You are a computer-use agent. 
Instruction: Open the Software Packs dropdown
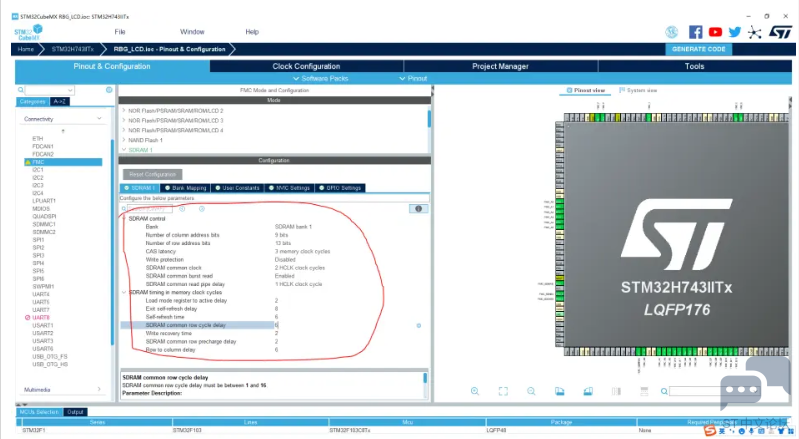pyautogui.click(x=321, y=78)
